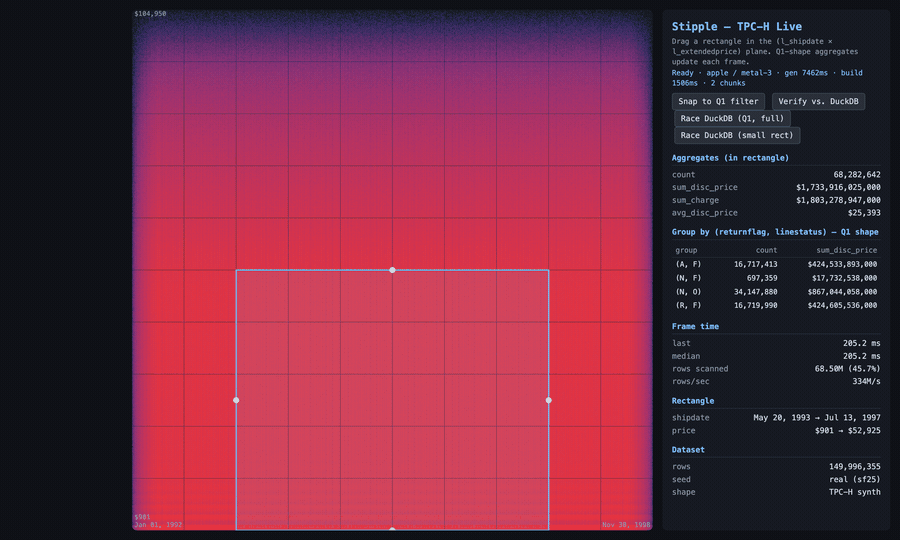Image resolution: width=900 pixels, height=540 pixels.
Task: Click the Ready status line
Action: tap(767, 78)
